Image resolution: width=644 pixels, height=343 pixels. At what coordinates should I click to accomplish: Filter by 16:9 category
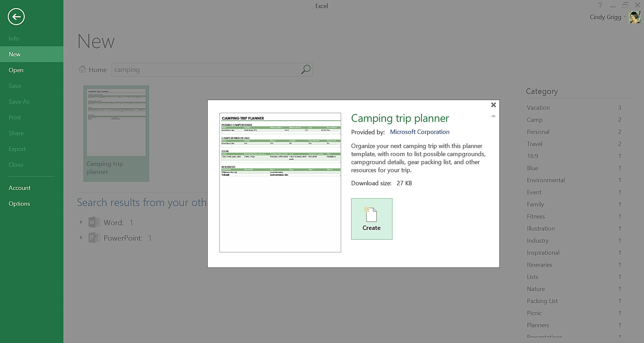(574, 156)
